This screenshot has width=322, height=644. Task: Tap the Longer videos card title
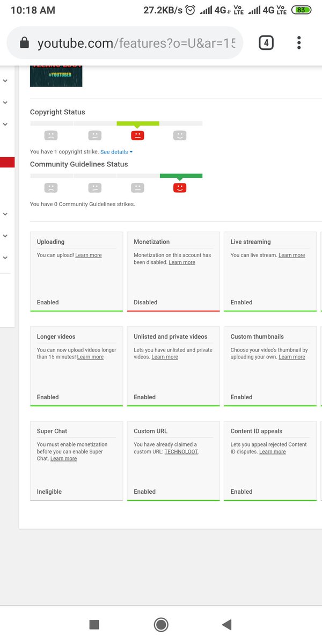56,336
